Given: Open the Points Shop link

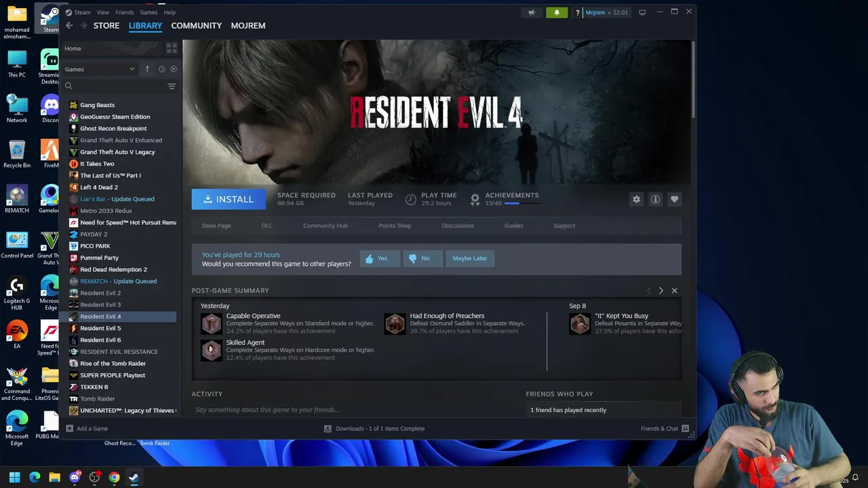Looking at the screenshot, I should [395, 226].
